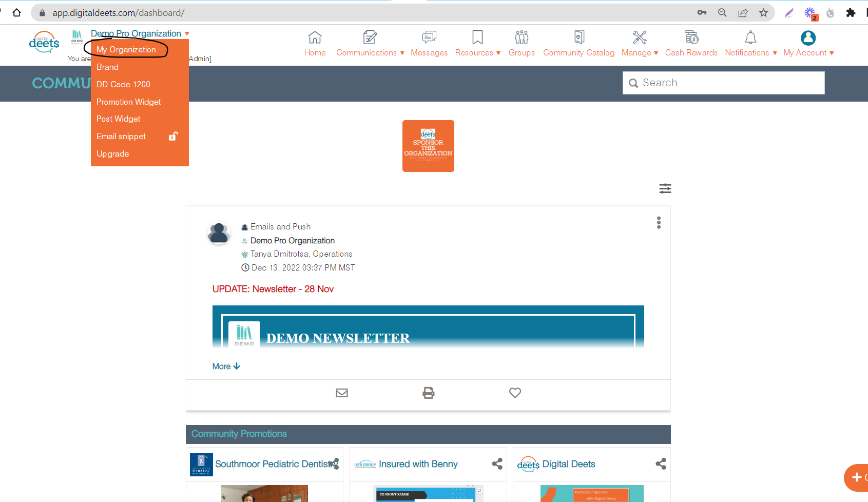Select Brand from the organization menu
The image size is (868, 502).
[107, 67]
